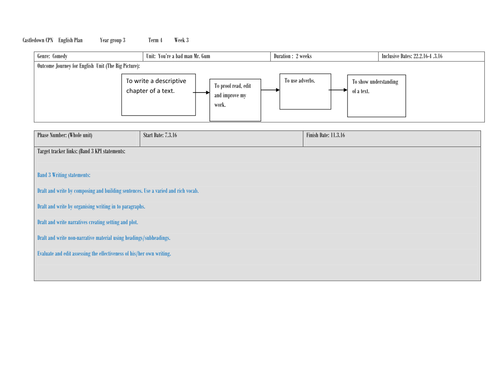This screenshot has height=386, width=500.
Task: Click the Unit: You're a bad man Mr. Gum cell
Action: [207, 56]
